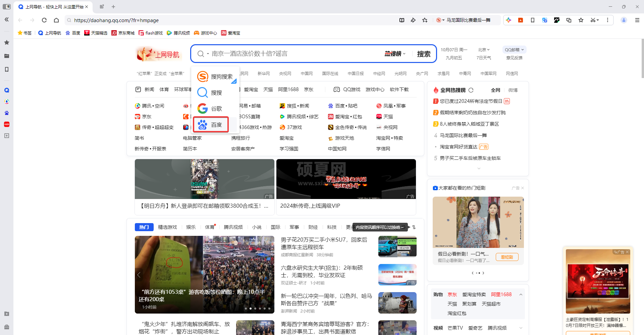Select the 热门 news tab
Image resolution: width=644 pixels, height=335 pixels.
pos(144,227)
